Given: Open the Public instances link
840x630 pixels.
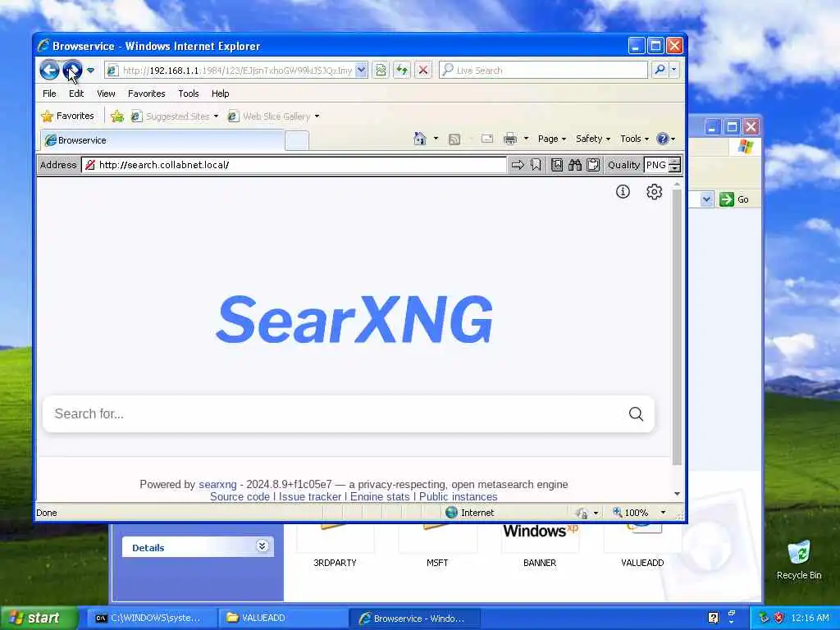Looking at the screenshot, I should pyautogui.click(x=458, y=496).
